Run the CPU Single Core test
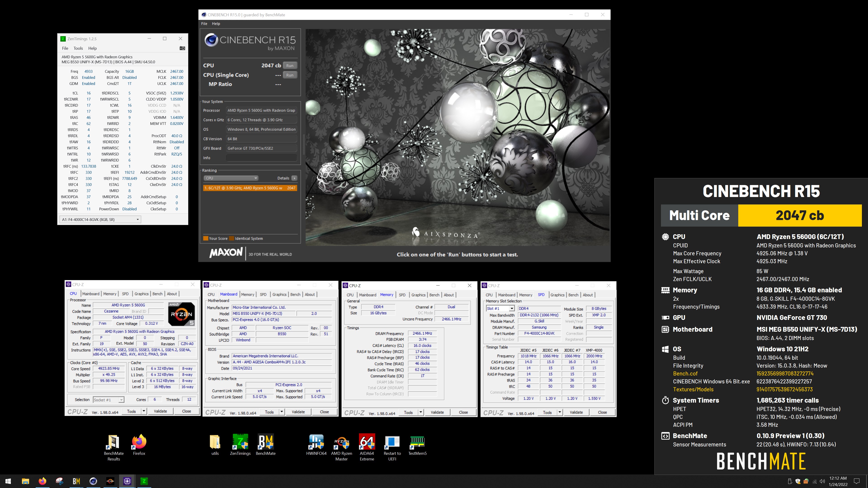This screenshot has width=868, height=488. click(290, 75)
